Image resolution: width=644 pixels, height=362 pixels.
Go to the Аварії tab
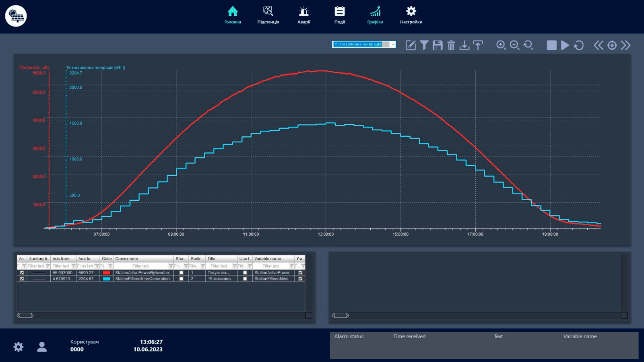(304, 15)
